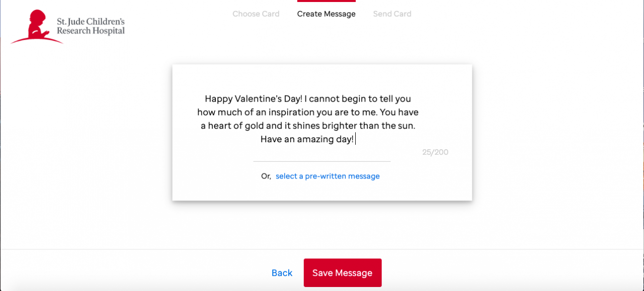The width and height of the screenshot is (644, 291).
Task: Click the St. Jude Children's Research Hospital wordmark
Action: click(x=91, y=27)
